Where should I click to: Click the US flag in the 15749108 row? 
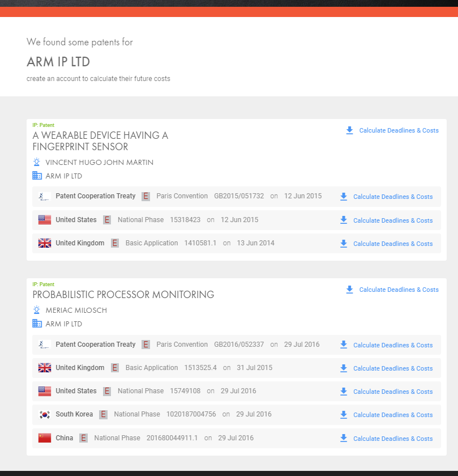(x=45, y=391)
